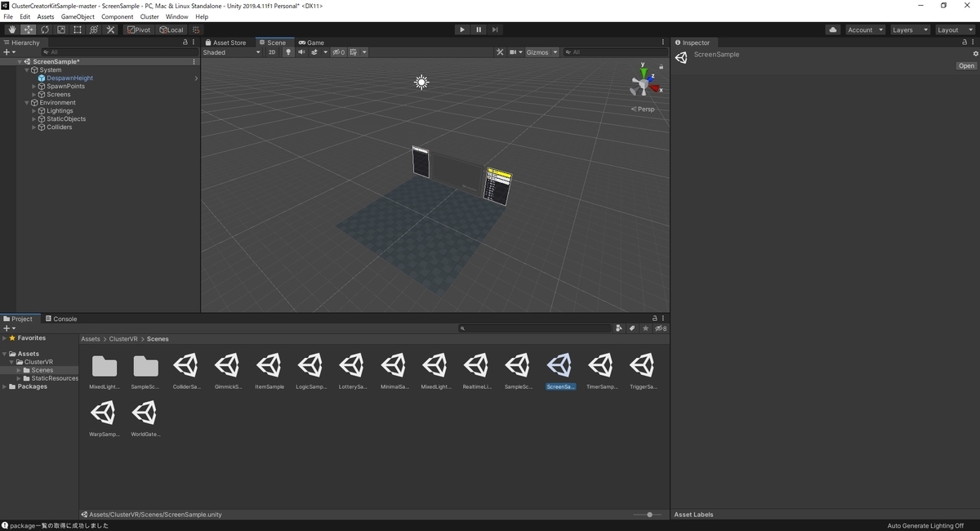Open the Component menu

tap(117, 16)
